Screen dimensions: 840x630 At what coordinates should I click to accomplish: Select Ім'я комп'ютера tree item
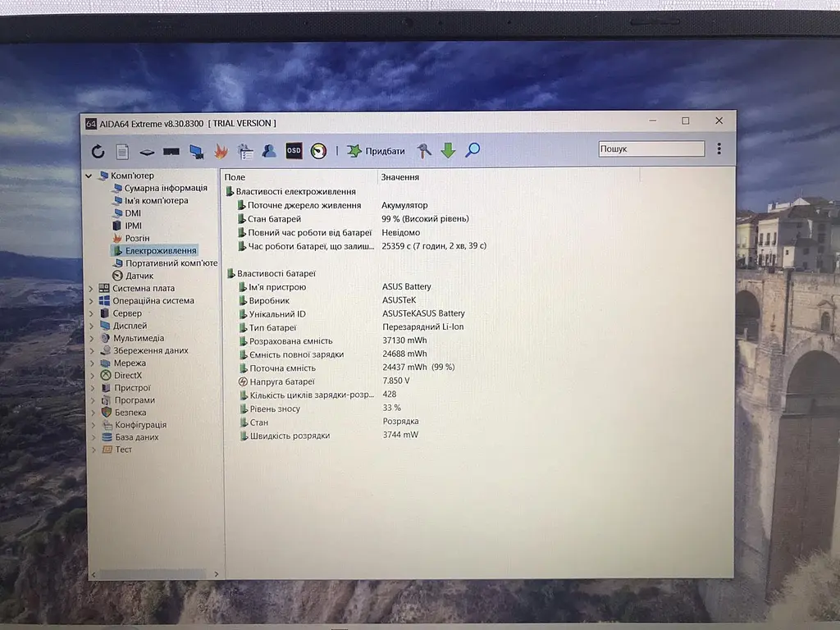pos(157,200)
